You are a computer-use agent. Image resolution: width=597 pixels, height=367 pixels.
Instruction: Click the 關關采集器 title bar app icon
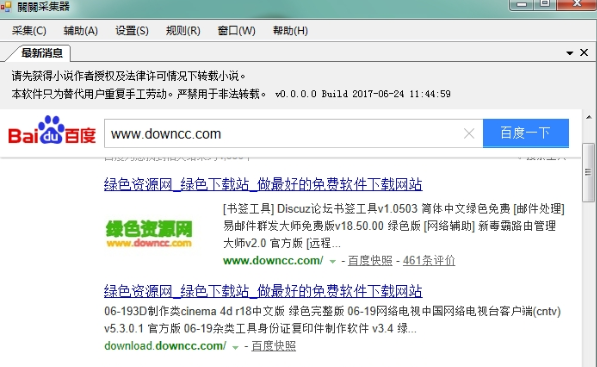point(6,6)
